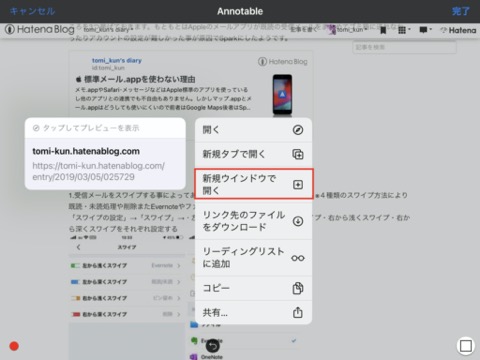Tap タップしてプレビューを表示 preview header

tap(105, 128)
